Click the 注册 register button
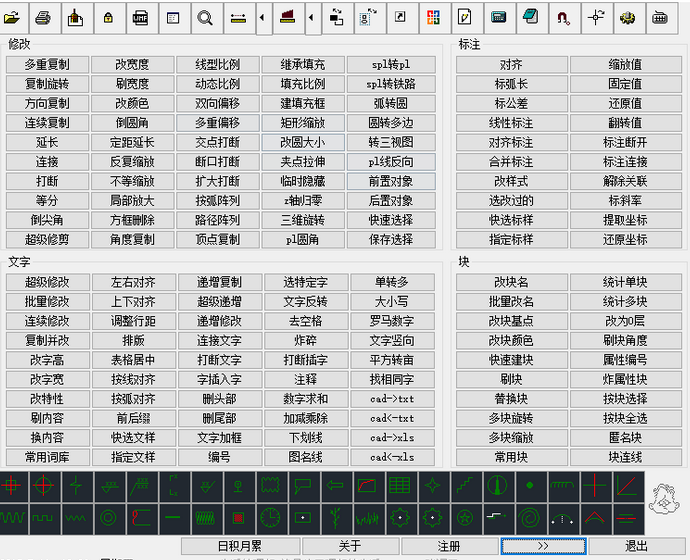690x560 pixels. pyautogui.click(x=450, y=546)
